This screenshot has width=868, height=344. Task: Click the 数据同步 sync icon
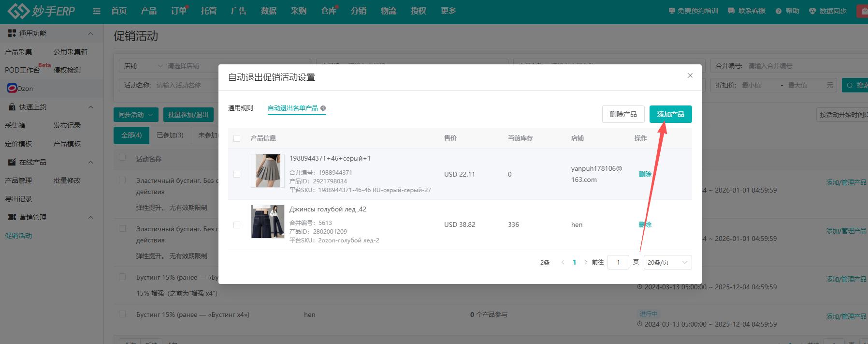click(x=812, y=11)
